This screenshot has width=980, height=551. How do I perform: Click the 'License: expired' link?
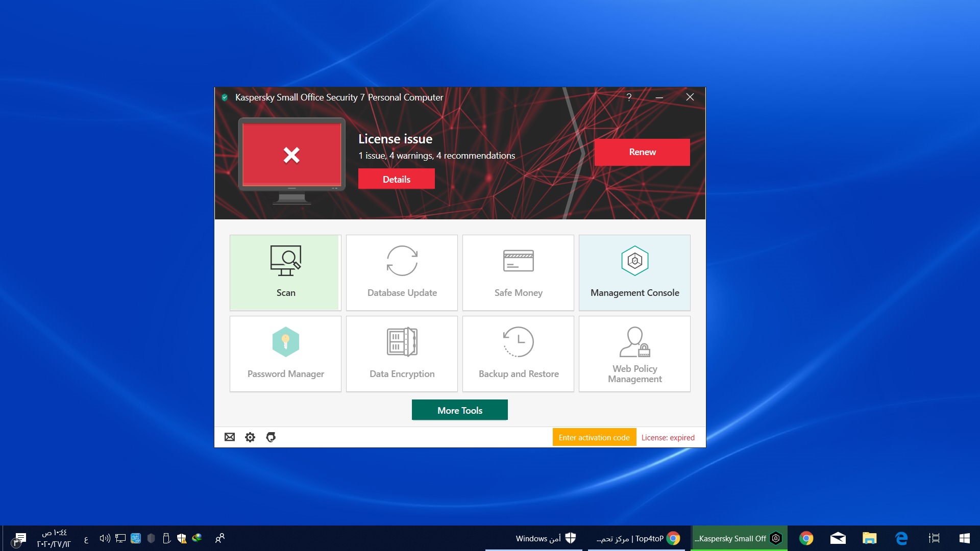point(668,437)
